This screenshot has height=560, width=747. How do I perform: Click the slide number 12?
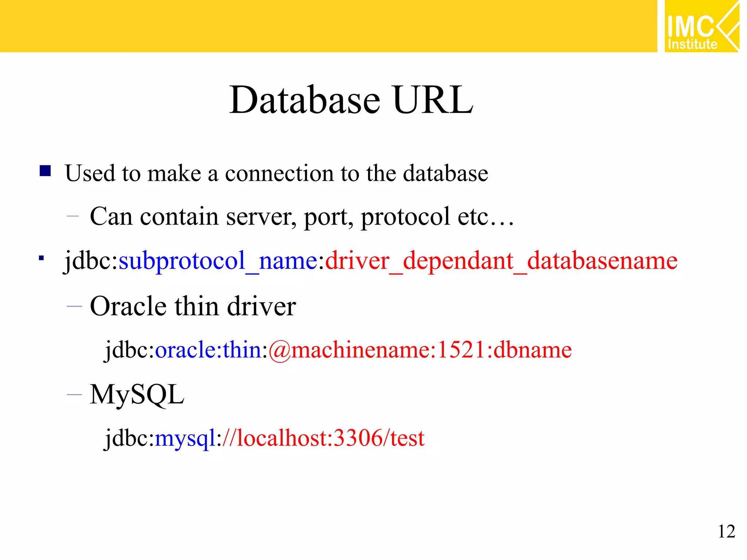[x=727, y=532]
